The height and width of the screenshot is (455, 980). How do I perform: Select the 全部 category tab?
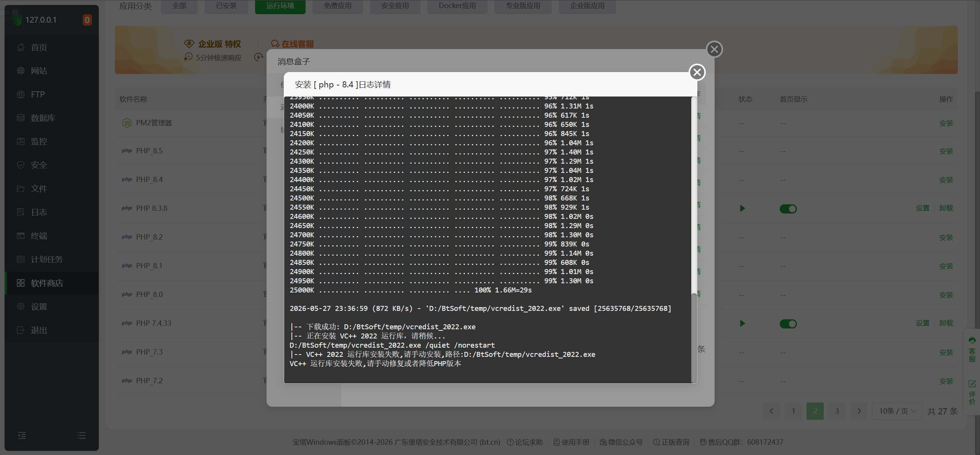[179, 6]
